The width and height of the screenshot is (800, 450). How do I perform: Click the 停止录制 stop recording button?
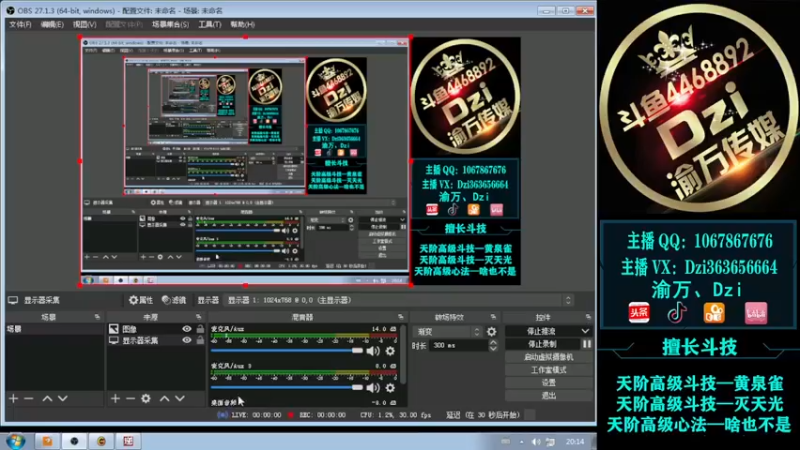pos(542,344)
